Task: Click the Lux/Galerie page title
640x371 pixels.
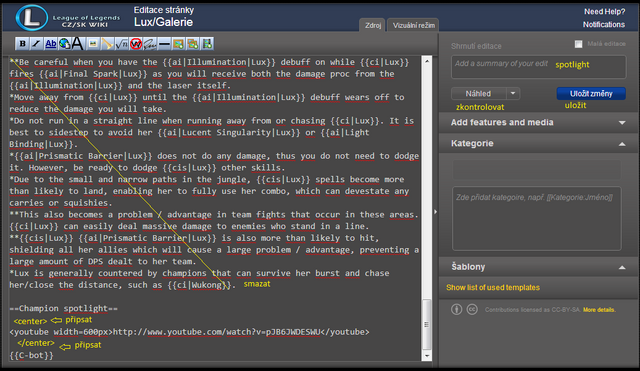Action: pos(163,22)
